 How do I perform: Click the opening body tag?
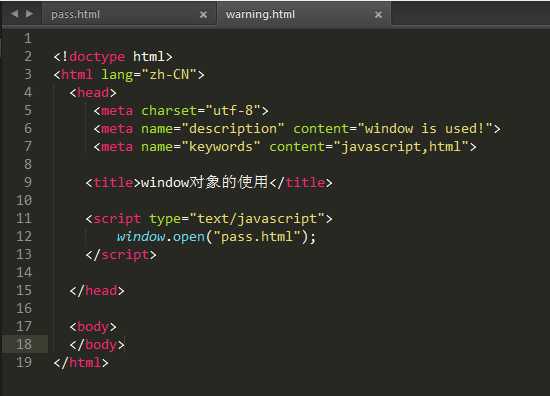click(x=93, y=327)
